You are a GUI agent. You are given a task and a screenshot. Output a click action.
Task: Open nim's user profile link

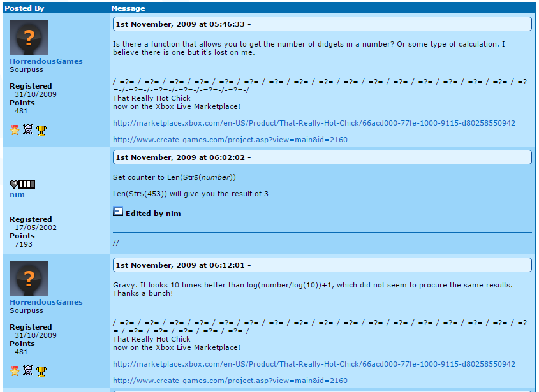tap(17, 194)
